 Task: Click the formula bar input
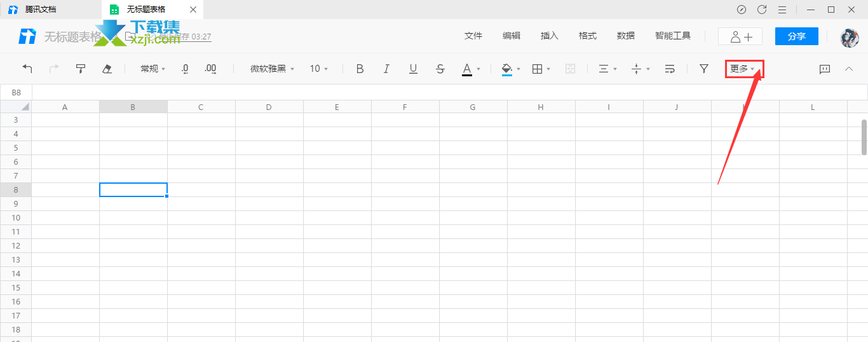(450, 92)
